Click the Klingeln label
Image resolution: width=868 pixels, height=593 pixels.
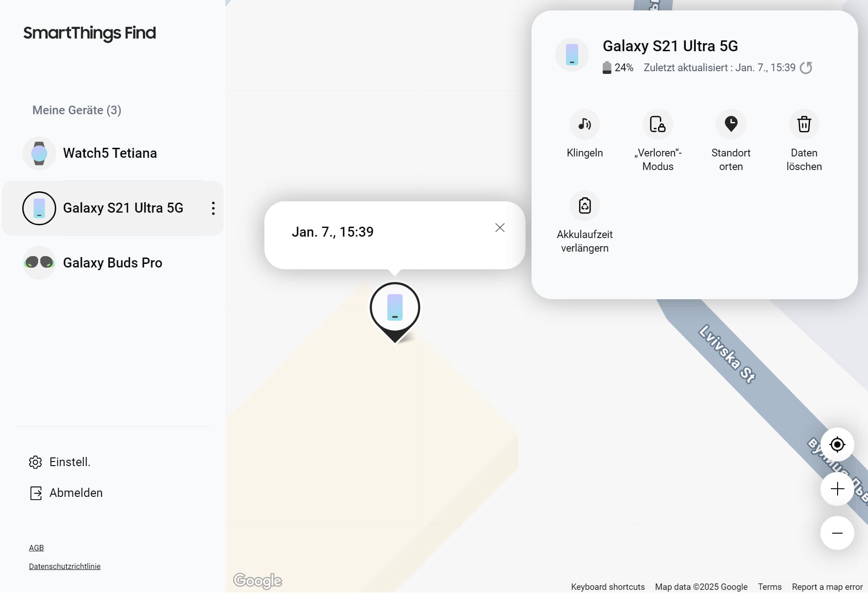tap(585, 153)
